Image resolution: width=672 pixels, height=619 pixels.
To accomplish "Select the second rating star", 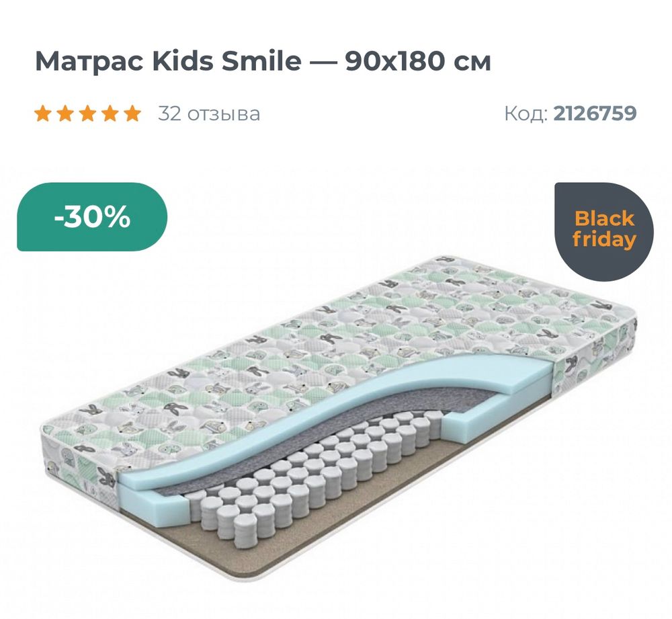I will point(67,113).
